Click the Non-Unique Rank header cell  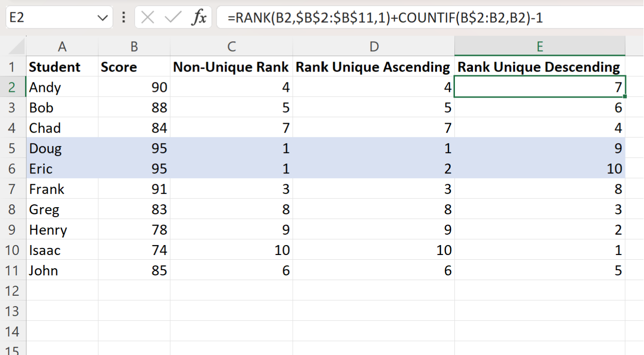(x=231, y=67)
